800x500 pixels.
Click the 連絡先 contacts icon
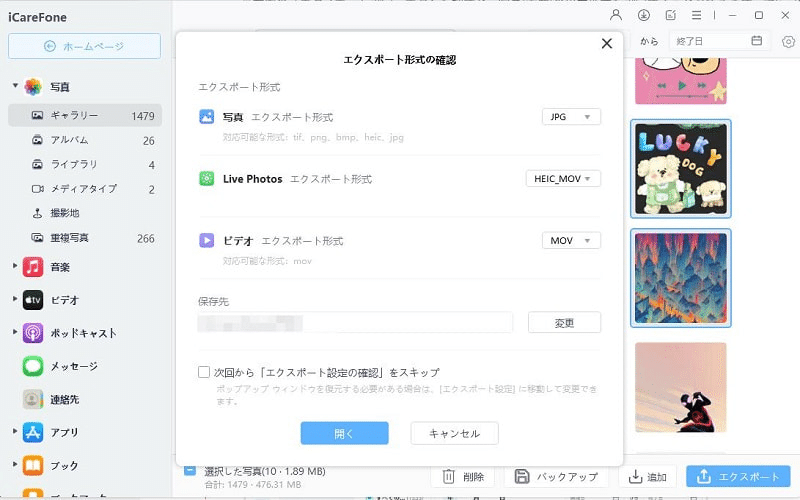[x=33, y=399]
